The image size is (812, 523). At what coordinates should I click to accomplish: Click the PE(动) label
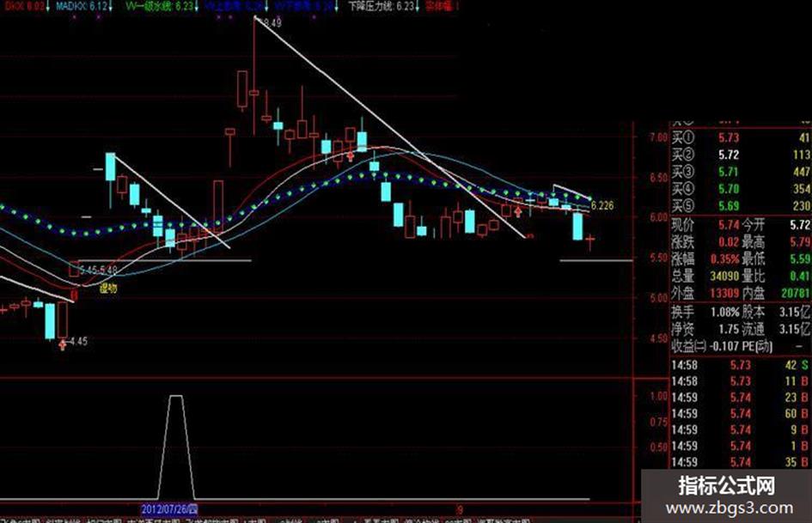pos(757,346)
